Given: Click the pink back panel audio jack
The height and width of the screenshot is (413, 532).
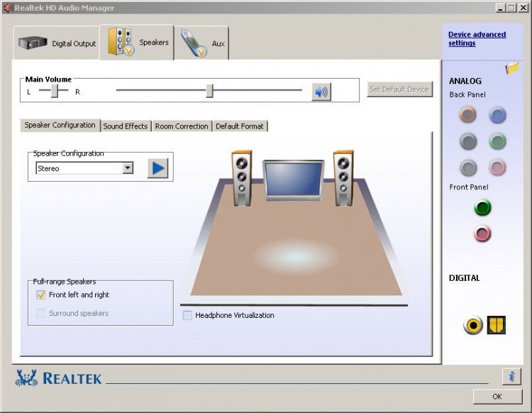Looking at the screenshot, I should (x=497, y=167).
